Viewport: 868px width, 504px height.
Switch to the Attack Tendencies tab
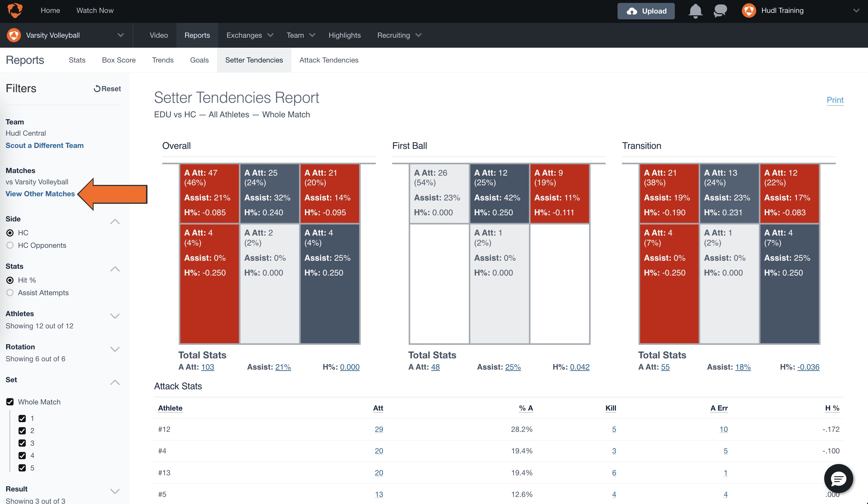329,60
